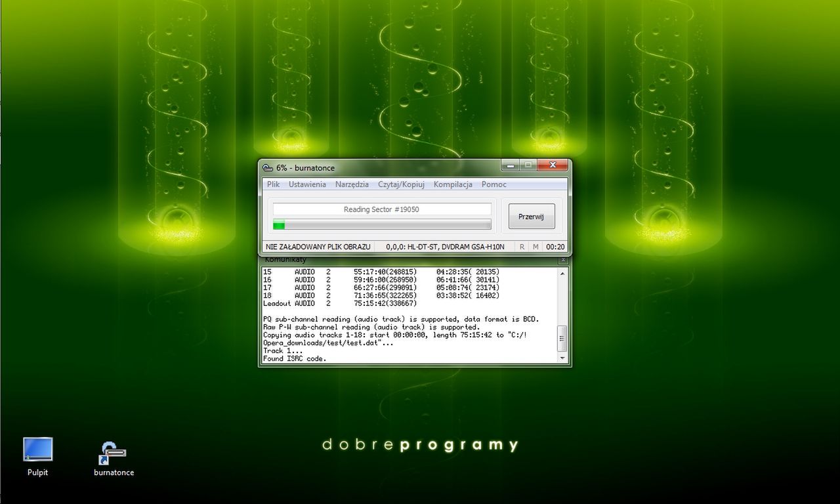Click the '6% - burnatonce' window title
840x504 pixels.
[x=305, y=168]
